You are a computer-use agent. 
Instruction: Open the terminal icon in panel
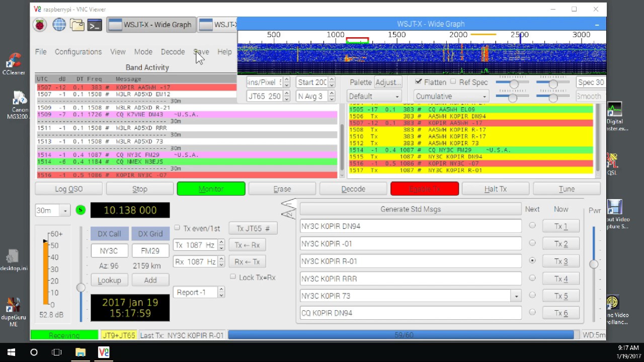95,25
